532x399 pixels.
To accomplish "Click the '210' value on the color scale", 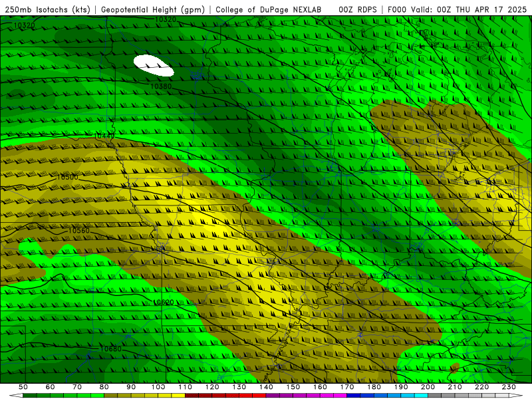I will coord(455,387).
